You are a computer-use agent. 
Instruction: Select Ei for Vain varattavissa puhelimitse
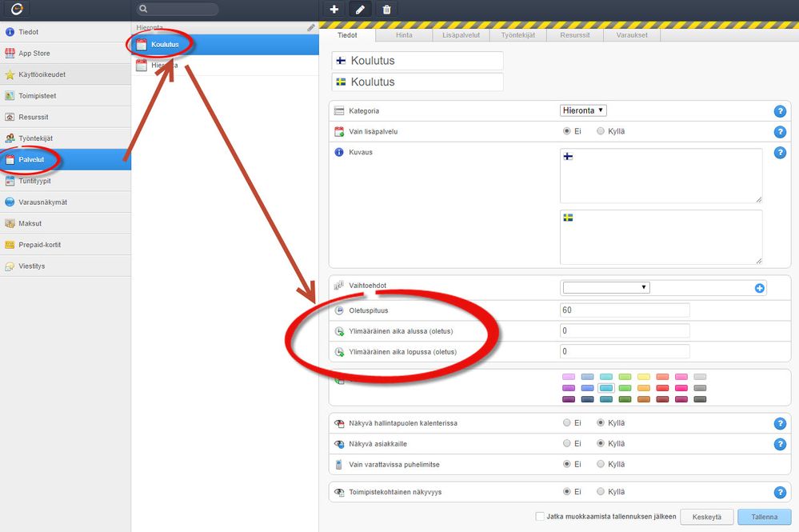point(566,464)
